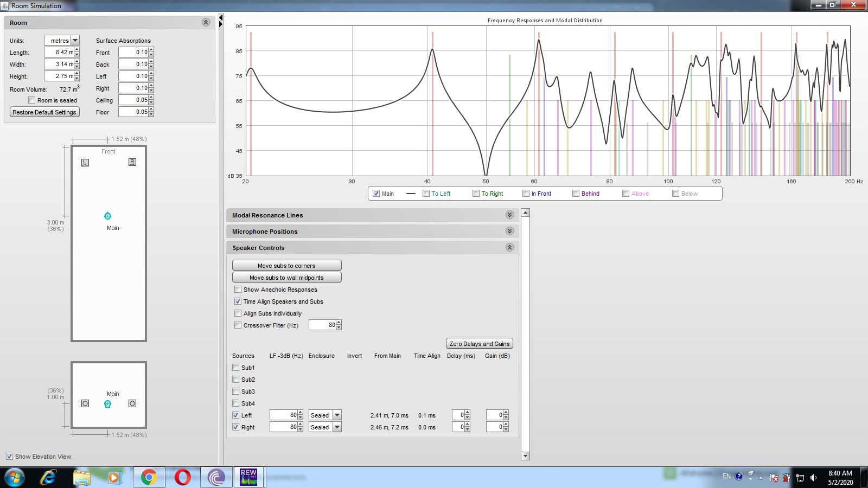The width and height of the screenshot is (868, 488).
Task: Open REW from the Windows taskbar
Action: pyautogui.click(x=248, y=477)
